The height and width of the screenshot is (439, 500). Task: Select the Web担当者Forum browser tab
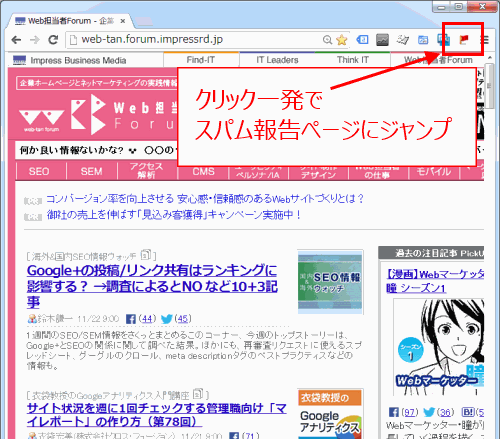tap(70, 21)
